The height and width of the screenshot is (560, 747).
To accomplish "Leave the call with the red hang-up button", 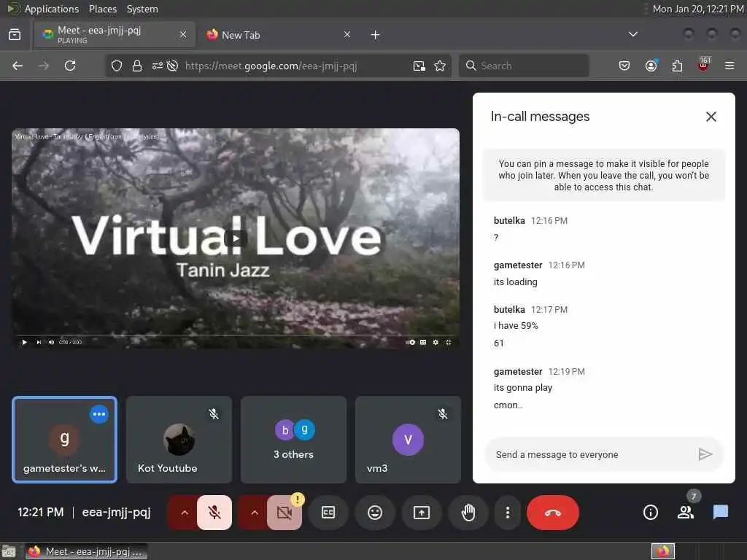I will [x=553, y=513].
